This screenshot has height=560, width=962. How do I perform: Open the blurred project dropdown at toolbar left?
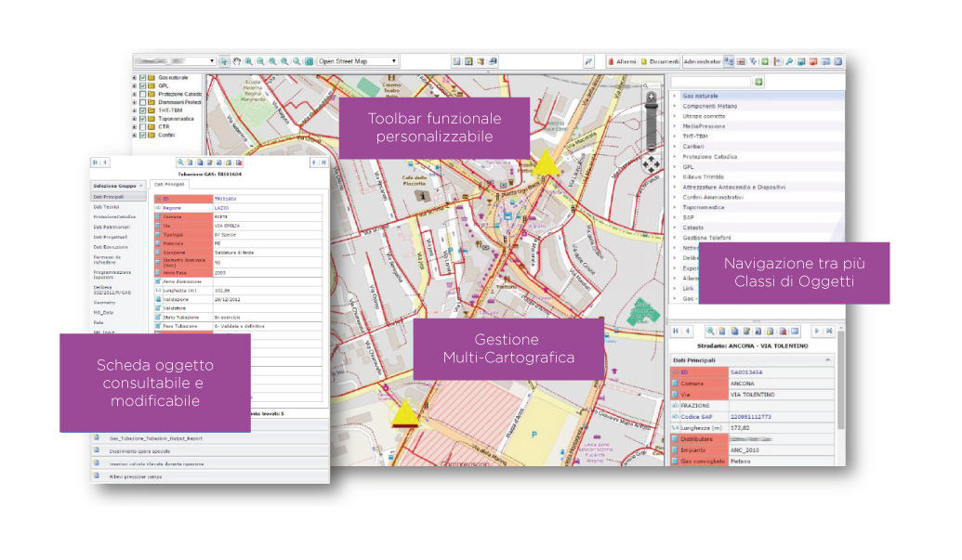pos(175,61)
